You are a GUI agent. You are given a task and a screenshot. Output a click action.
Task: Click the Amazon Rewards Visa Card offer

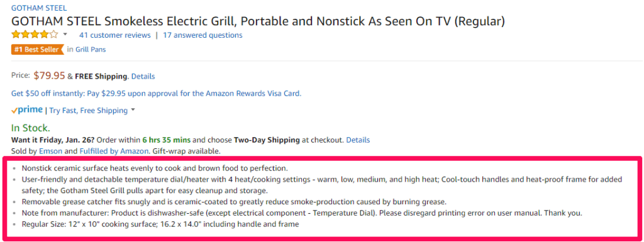156,94
